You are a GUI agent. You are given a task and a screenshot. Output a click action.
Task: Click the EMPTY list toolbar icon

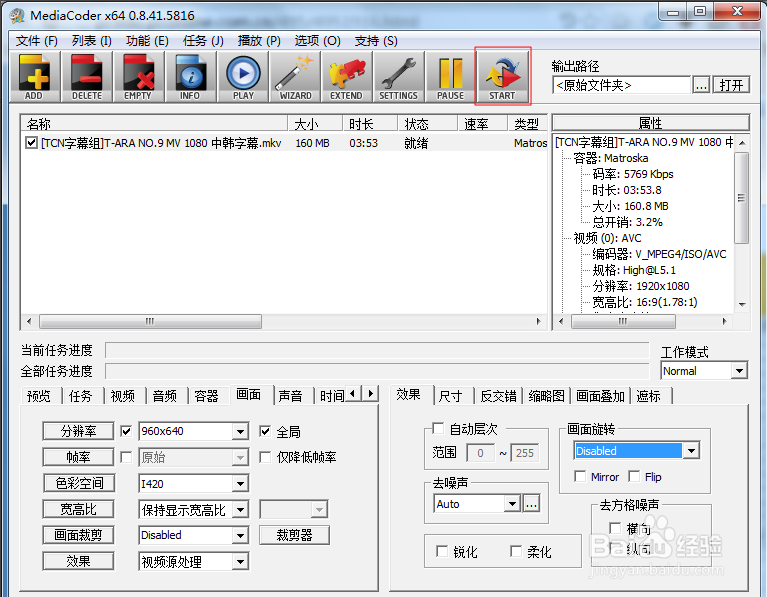point(138,76)
